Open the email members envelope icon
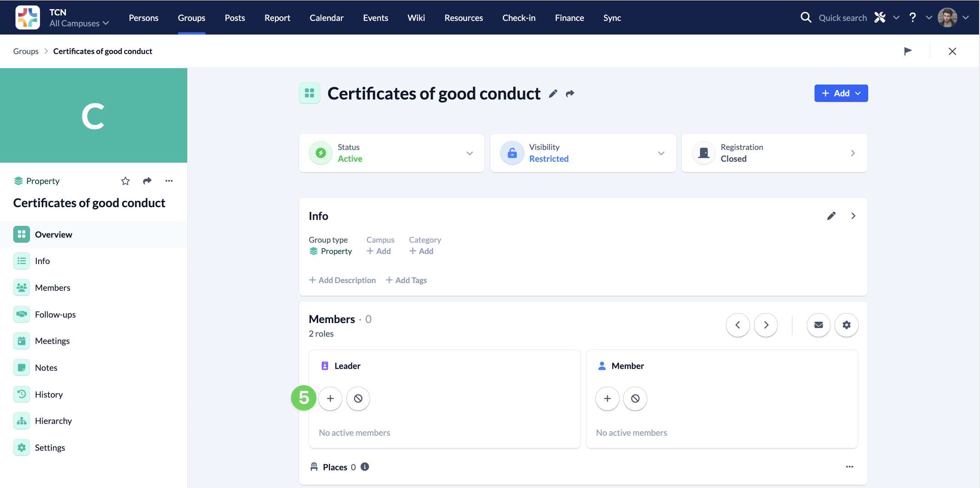980x488 pixels. click(818, 325)
